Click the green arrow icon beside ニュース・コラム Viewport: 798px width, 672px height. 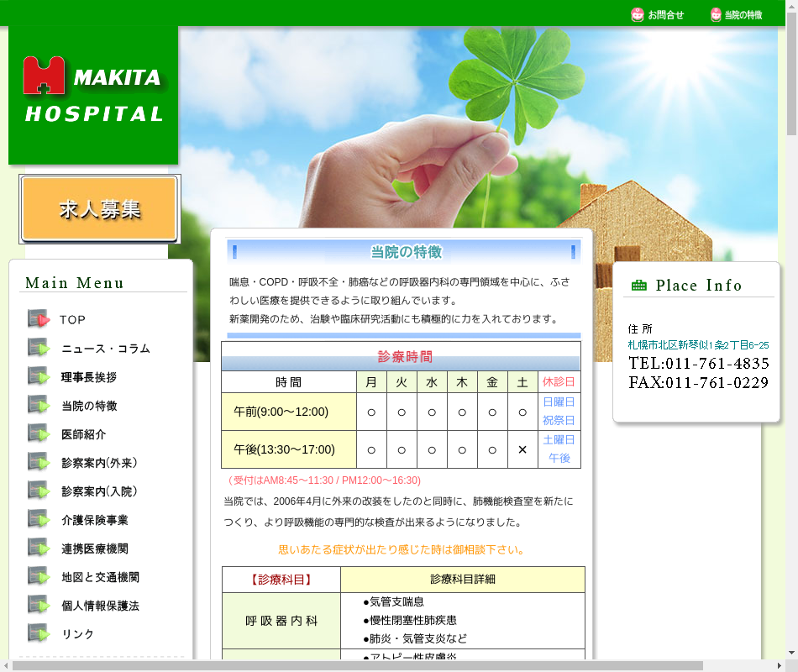pyautogui.click(x=39, y=348)
